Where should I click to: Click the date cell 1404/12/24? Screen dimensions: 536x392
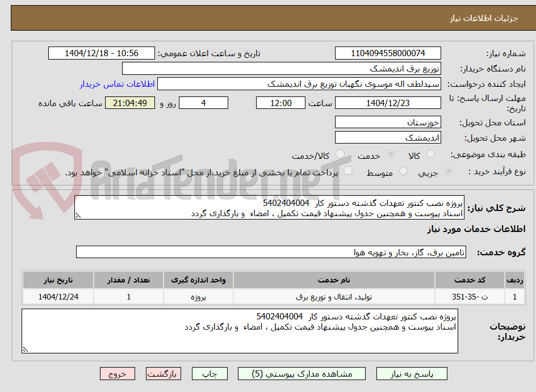pos(58,297)
